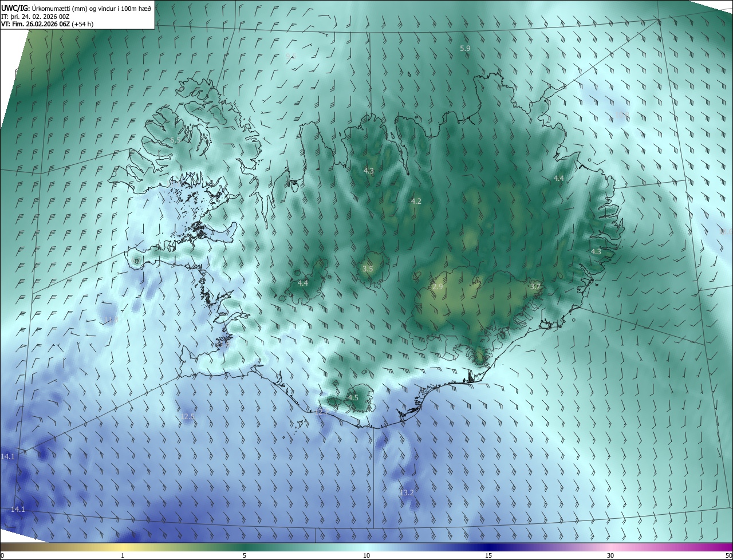
Task: Click the 13.2 value south of Iceland
Action: [x=407, y=492]
